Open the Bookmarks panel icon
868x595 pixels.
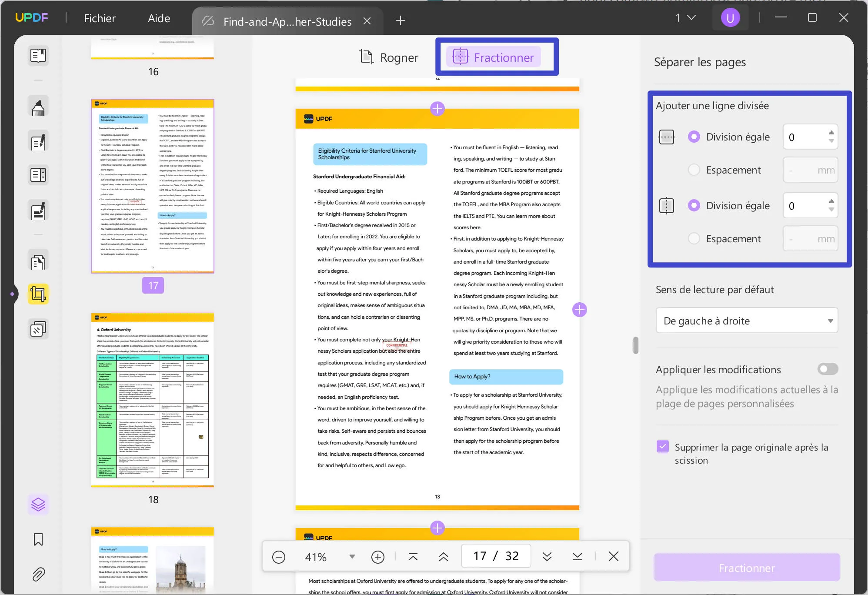point(38,539)
